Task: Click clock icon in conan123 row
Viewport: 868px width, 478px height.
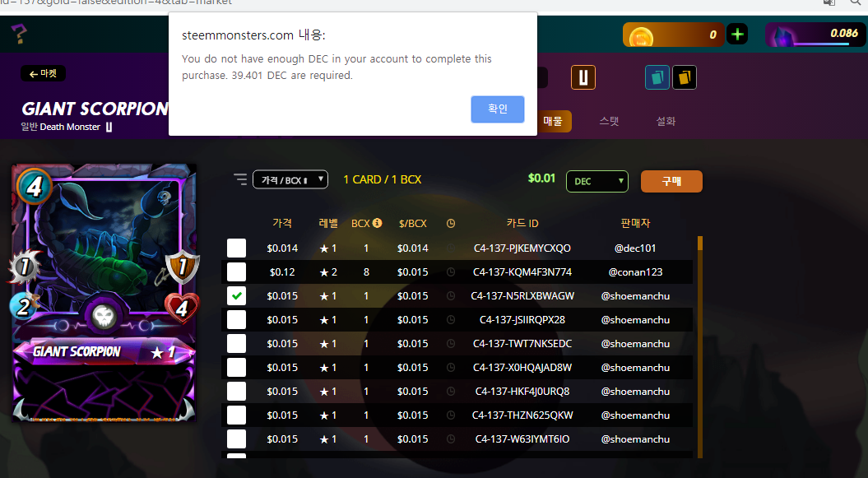Action: coord(451,272)
